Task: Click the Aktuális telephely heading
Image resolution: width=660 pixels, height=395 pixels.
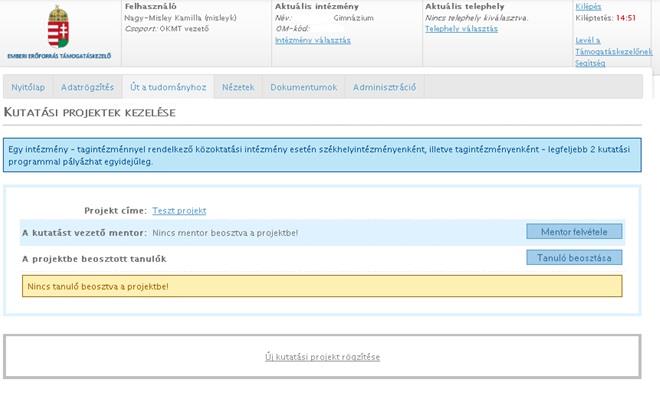Action: click(x=464, y=7)
